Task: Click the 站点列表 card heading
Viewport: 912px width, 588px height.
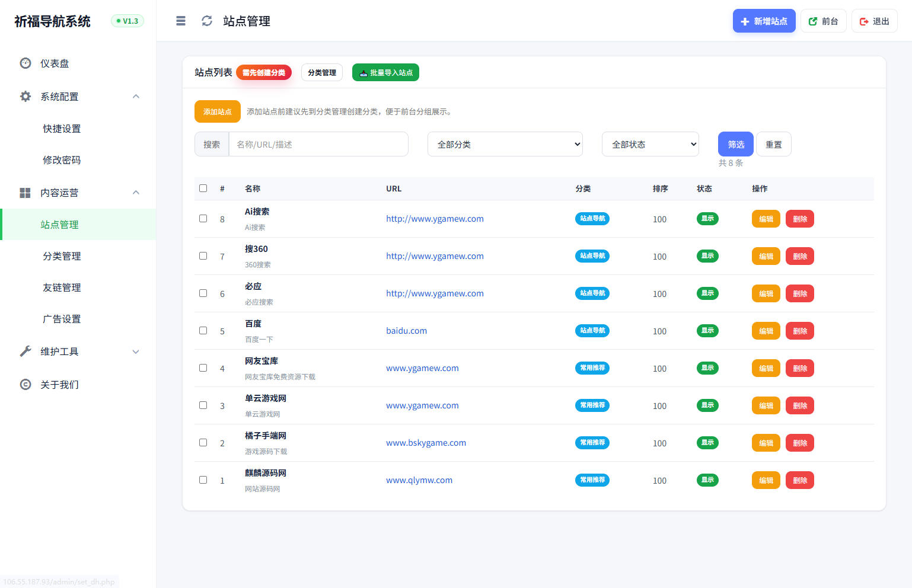Action: coord(213,72)
